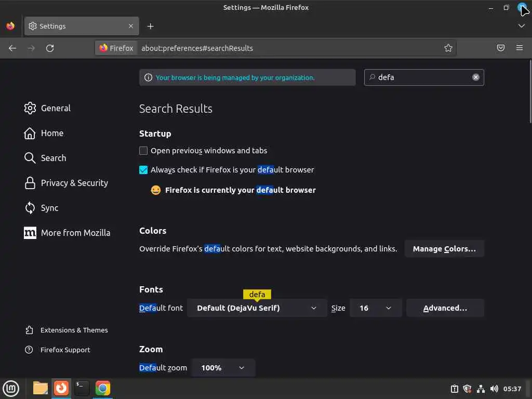Image resolution: width=532 pixels, height=399 pixels.
Task: Open a new tab with the plus icon
Action: pos(150,26)
